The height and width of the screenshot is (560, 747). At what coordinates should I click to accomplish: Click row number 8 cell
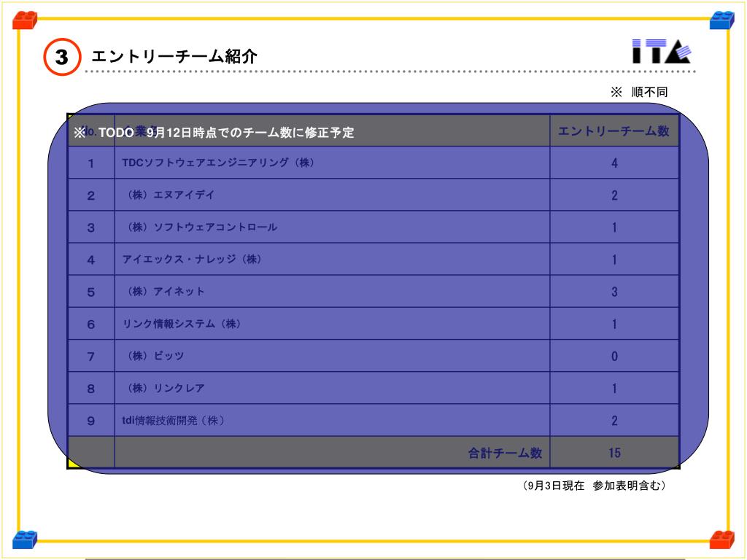tap(91, 388)
